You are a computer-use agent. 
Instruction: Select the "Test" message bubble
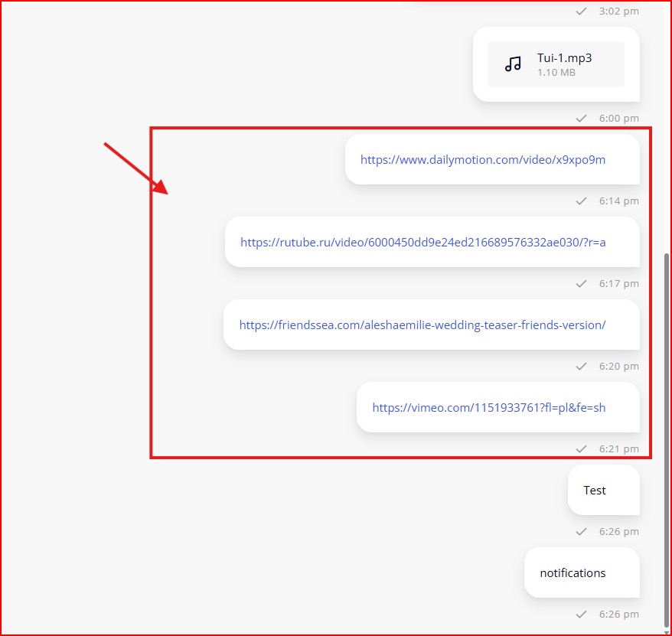click(595, 491)
